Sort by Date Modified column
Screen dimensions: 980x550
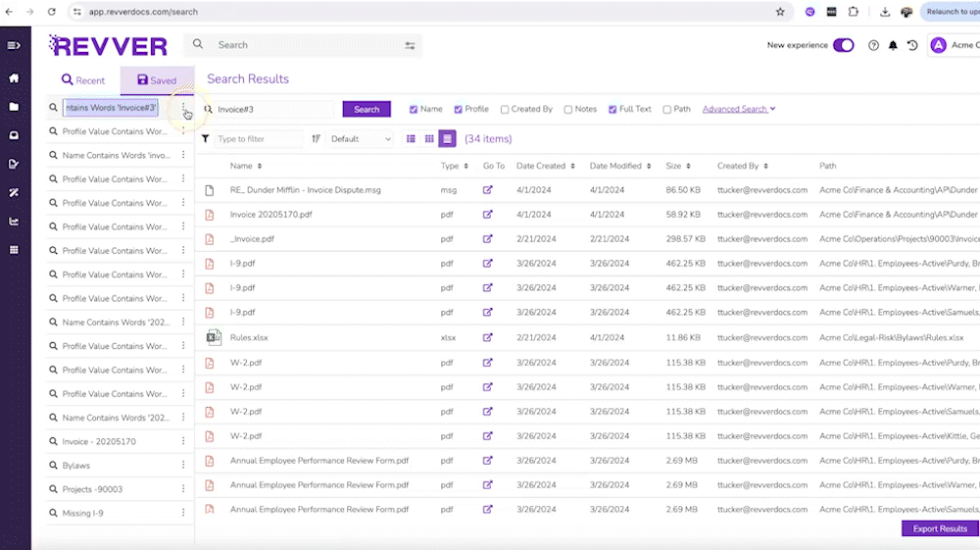(x=620, y=166)
